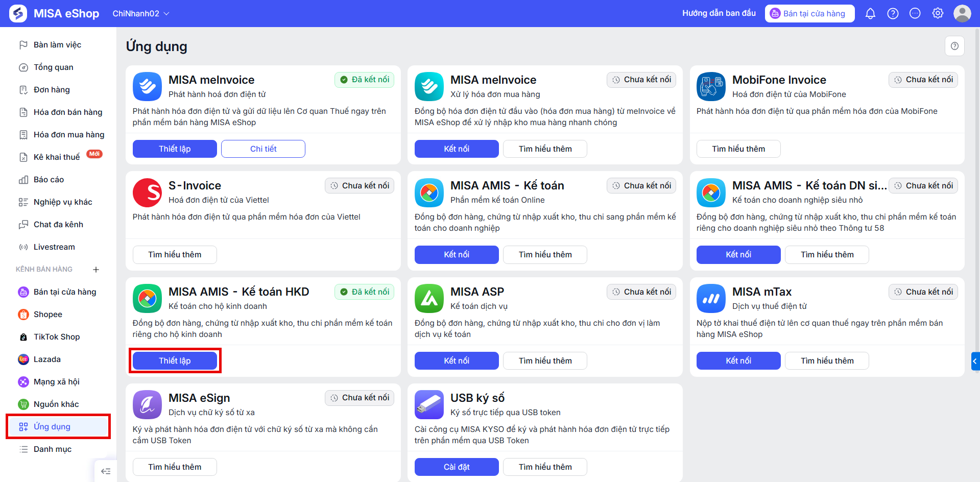Click the MISA eSign app icon

[x=147, y=404]
